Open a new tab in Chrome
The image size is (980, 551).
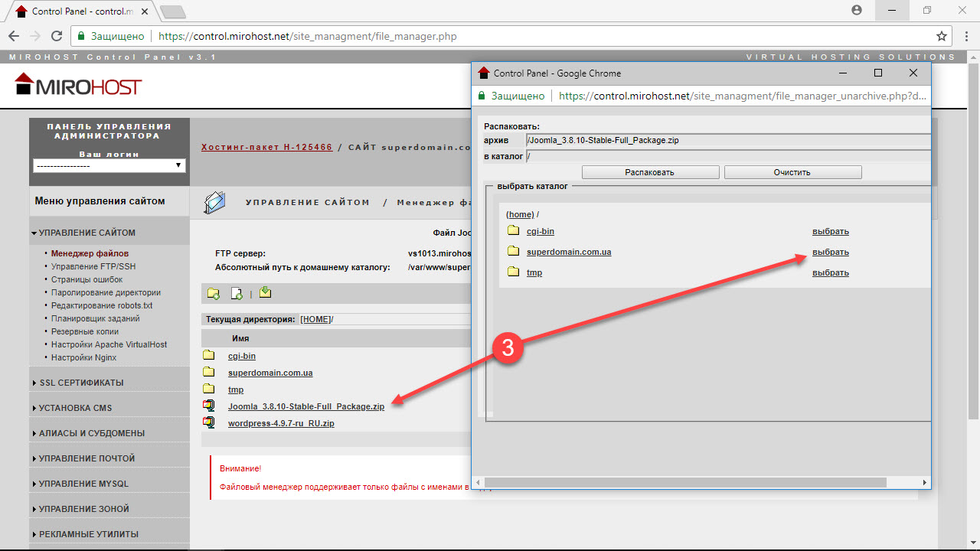point(174,11)
